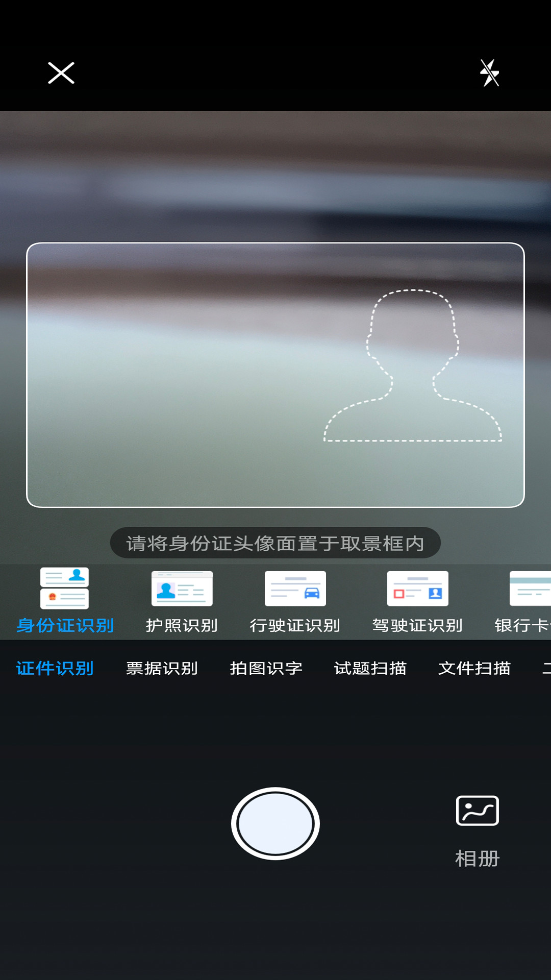Select the vehicle license recognition icon

pos(295,589)
